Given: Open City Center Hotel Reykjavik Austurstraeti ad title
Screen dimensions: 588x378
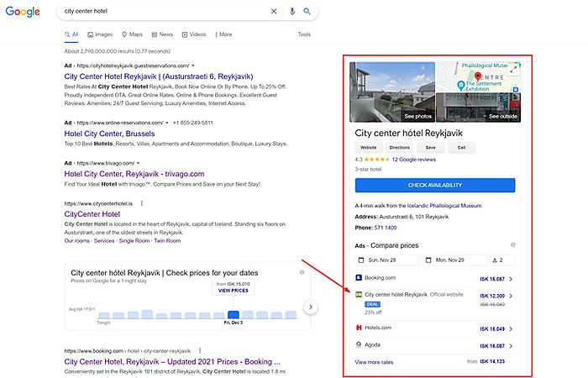Looking at the screenshot, I should [x=159, y=76].
